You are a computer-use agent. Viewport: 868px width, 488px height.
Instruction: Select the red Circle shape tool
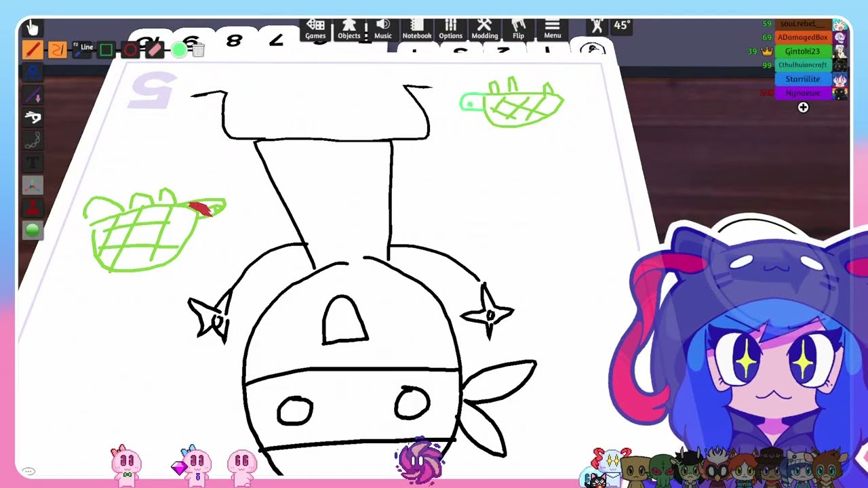point(130,49)
